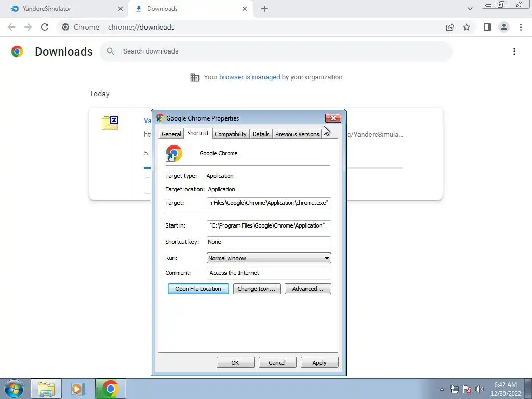The width and height of the screenshot is (532, 399).
Task: Close the Google Chrome Properties dialog
Action: (333, 118)
